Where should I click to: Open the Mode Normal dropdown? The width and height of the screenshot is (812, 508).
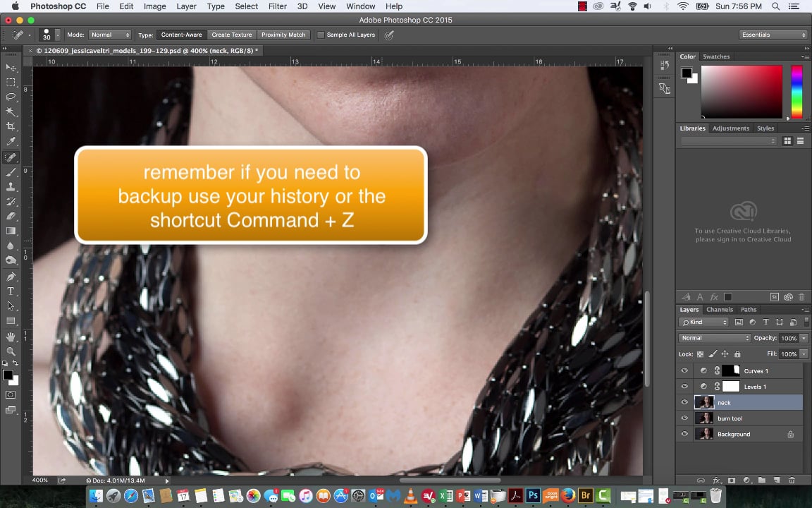110,35
